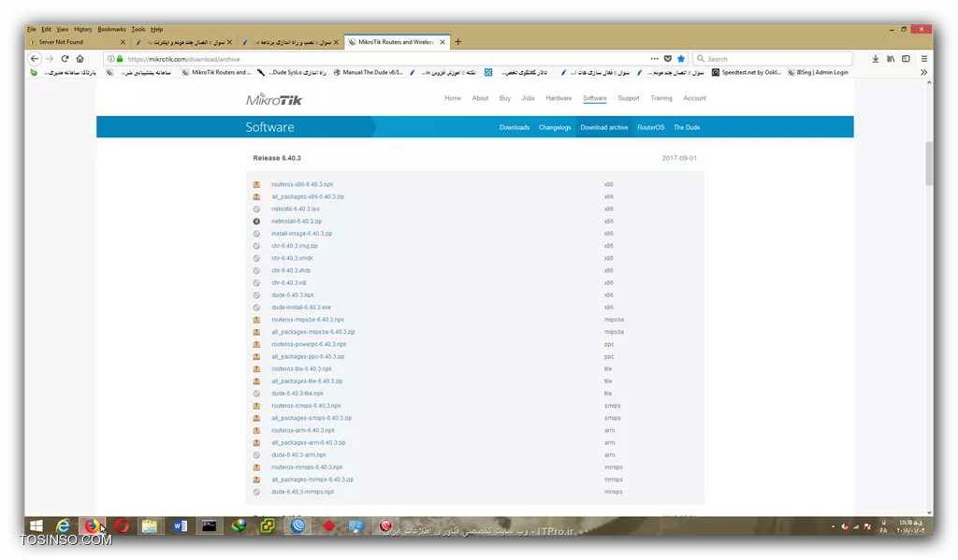Click disc icon beside mikrotik-6.40.3.iso
958x560 pixels.
(x=256, y=208)
